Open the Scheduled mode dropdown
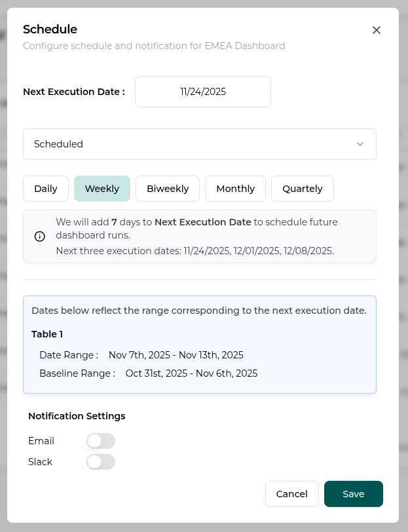Image resolution: width=408 pixels, height=532 pixels. click(x=199, y=144)
